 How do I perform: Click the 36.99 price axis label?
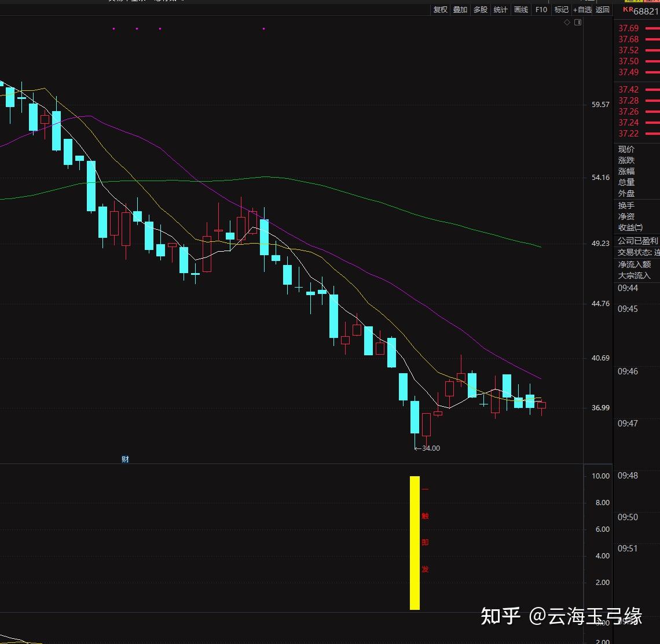(x=600, y=407)
